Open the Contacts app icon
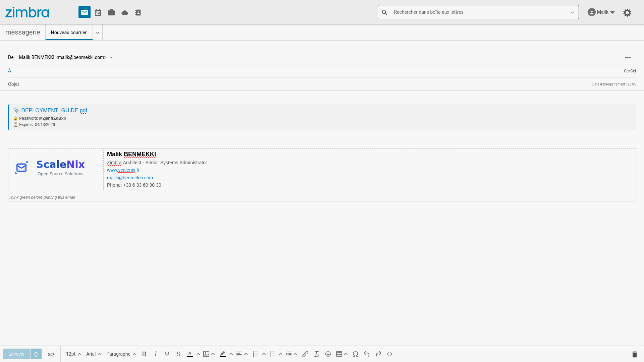The width and height of the screenshot is (644, 362). 138,12
